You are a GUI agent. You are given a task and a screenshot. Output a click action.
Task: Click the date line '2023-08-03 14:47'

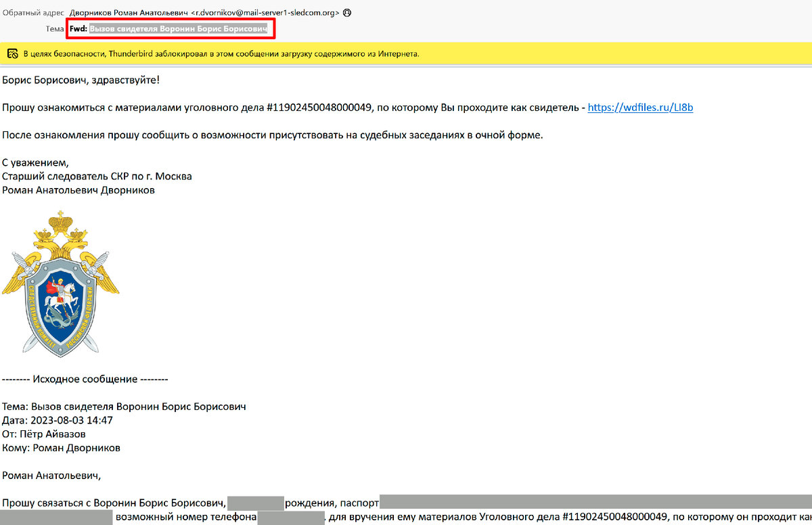coord(58,420)
